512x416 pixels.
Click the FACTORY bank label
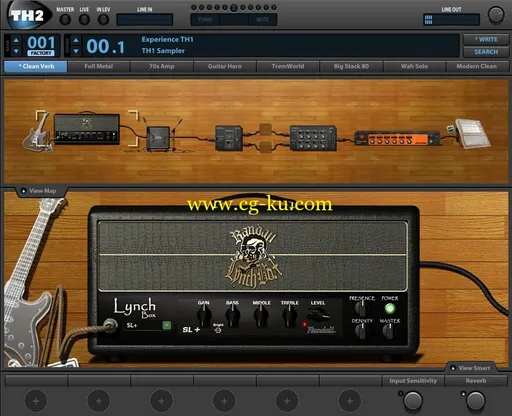point(41,53)
